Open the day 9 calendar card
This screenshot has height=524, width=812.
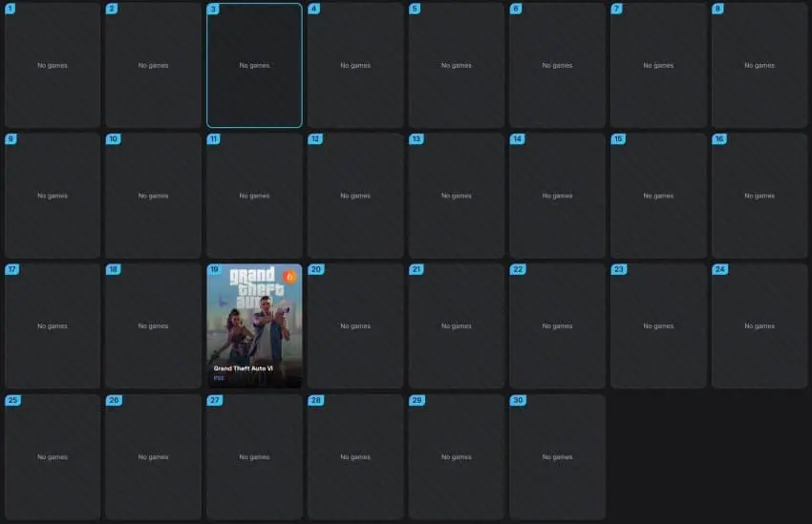(53, 196)
